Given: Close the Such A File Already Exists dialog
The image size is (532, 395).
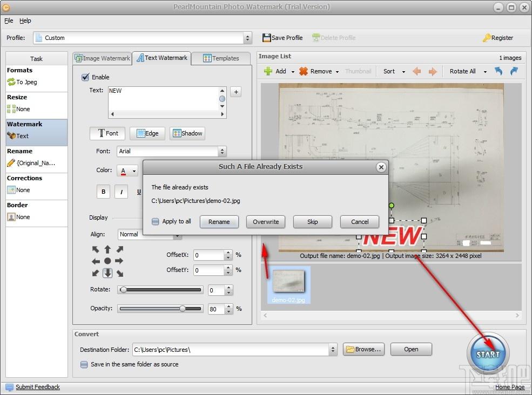Looking at the screenshot, I should [x=381, y=167].
